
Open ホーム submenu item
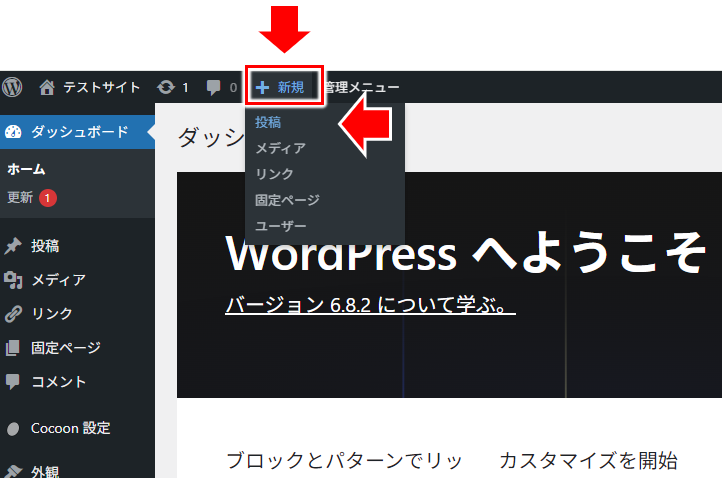point(26,169)
